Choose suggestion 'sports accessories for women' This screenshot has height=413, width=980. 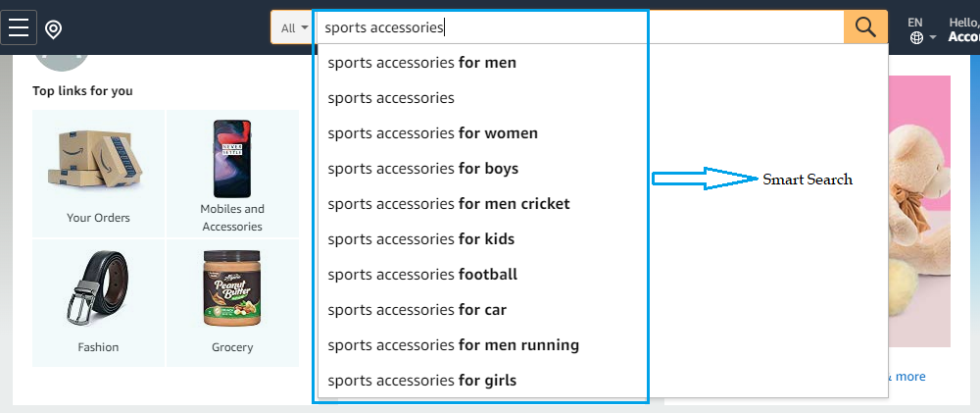432,133
